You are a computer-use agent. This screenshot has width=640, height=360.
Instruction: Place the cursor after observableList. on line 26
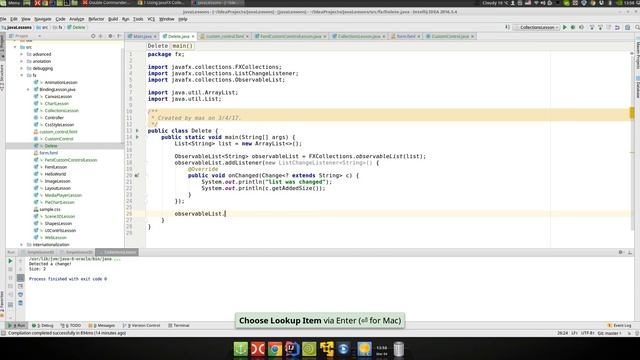[225, 214]
